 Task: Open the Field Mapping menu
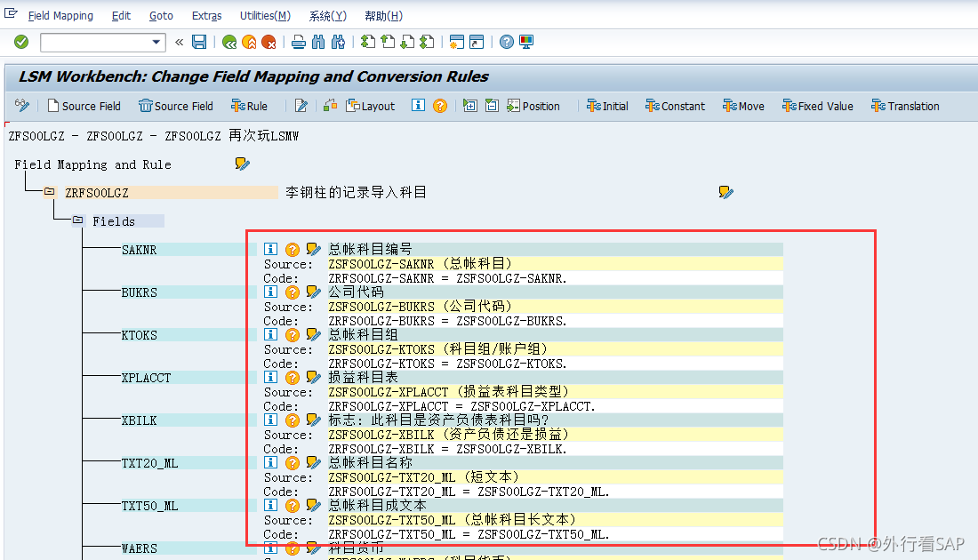60,16
